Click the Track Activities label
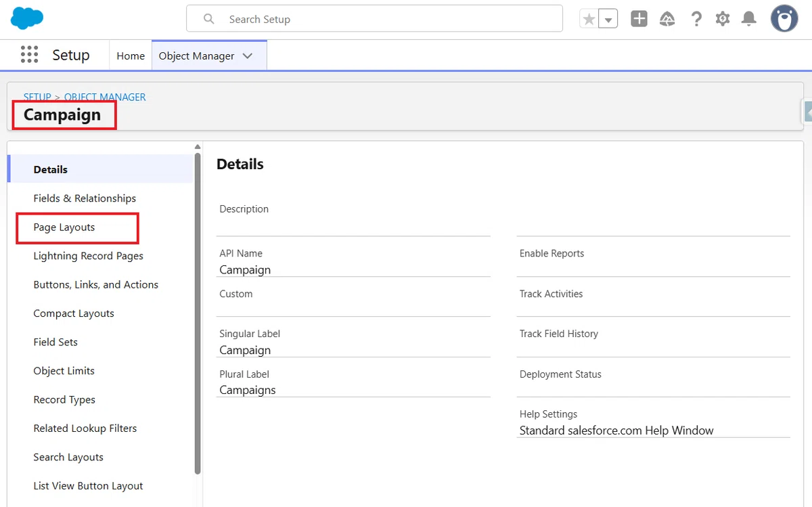The width and height of the screenshot is (812, 507). coord(551,294)
